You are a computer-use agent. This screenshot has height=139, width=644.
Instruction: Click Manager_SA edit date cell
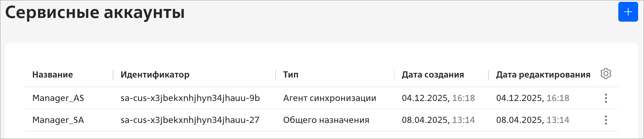533,120
